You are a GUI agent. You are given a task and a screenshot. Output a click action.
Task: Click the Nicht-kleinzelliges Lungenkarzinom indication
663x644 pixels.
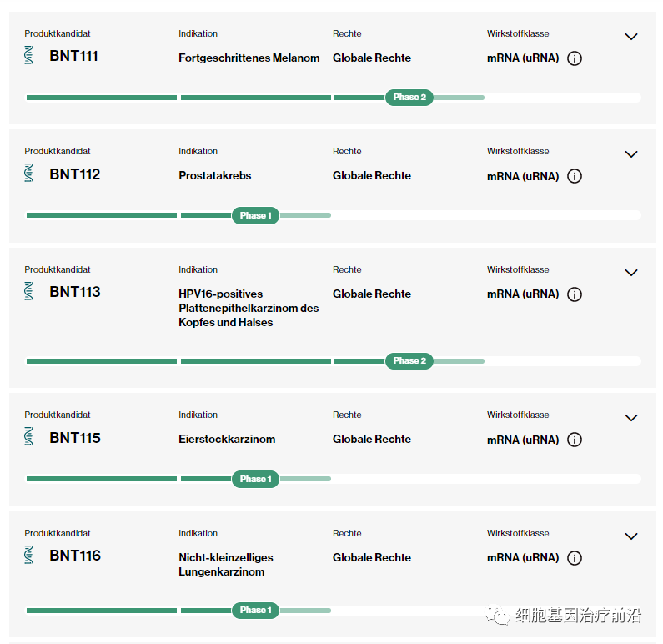pyautogui.click(x=225, y=565)
